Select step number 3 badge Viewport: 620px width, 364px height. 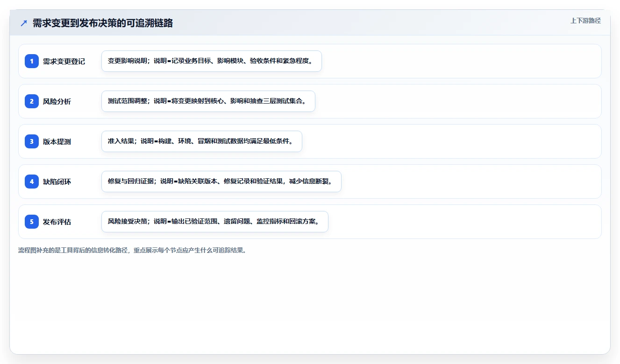[32, 141]
